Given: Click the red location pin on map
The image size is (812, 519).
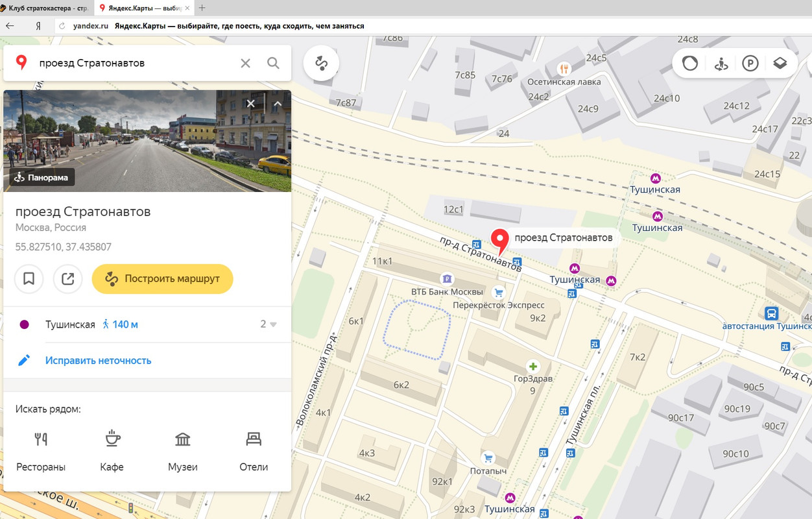Looking at the screenshot, I should tap(499, 241).
